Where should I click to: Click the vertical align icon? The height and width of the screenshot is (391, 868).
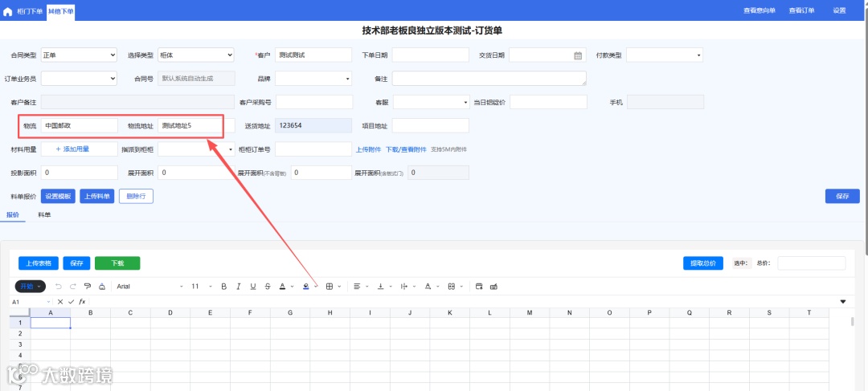point(380,286)
